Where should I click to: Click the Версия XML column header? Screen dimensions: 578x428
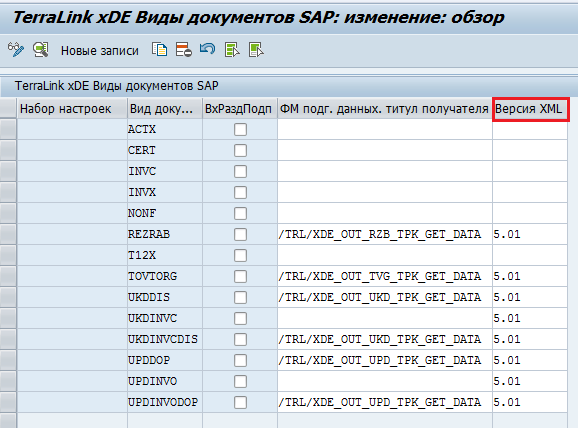coord(530,109)
